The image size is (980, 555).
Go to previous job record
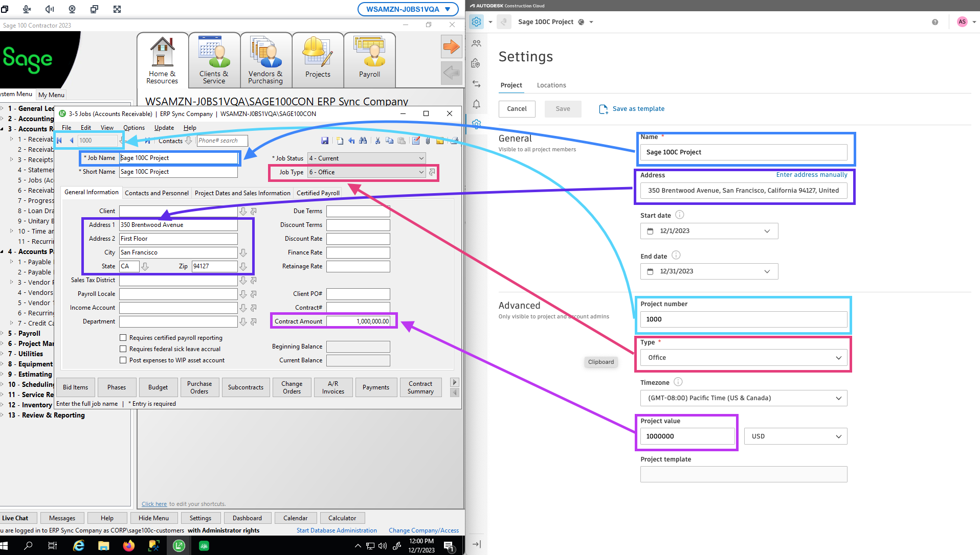point(72,141)
